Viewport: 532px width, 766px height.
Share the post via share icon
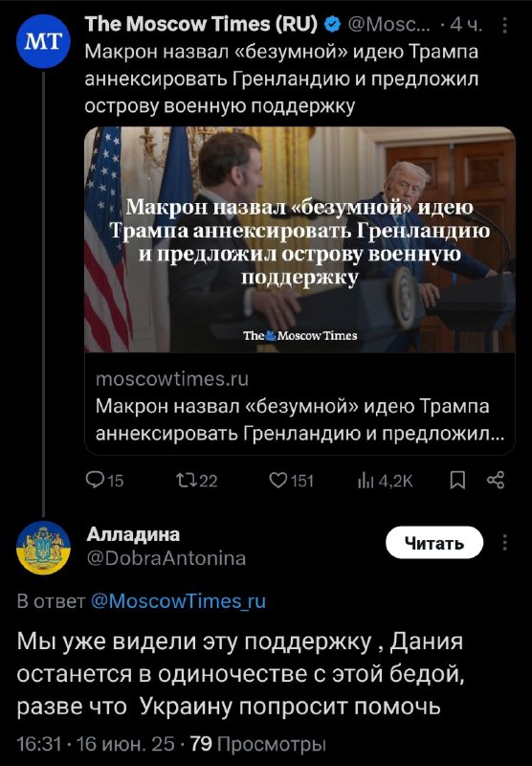click(x=496, y=481)
